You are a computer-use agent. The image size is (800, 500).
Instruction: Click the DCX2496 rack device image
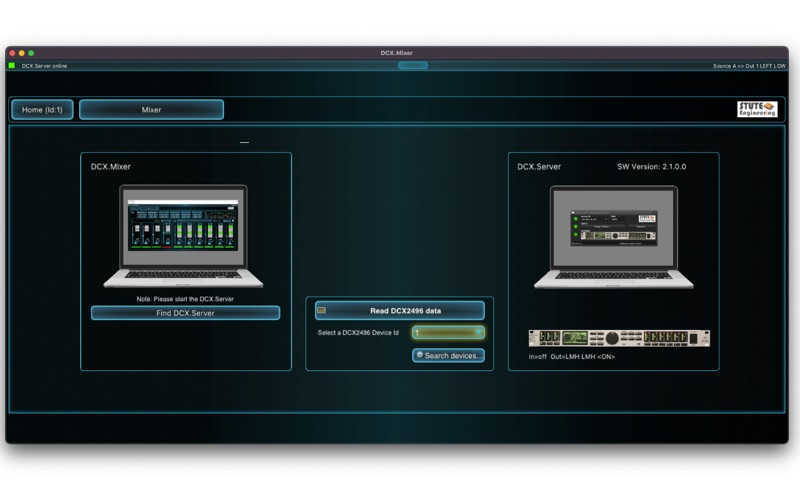[619, 338]
